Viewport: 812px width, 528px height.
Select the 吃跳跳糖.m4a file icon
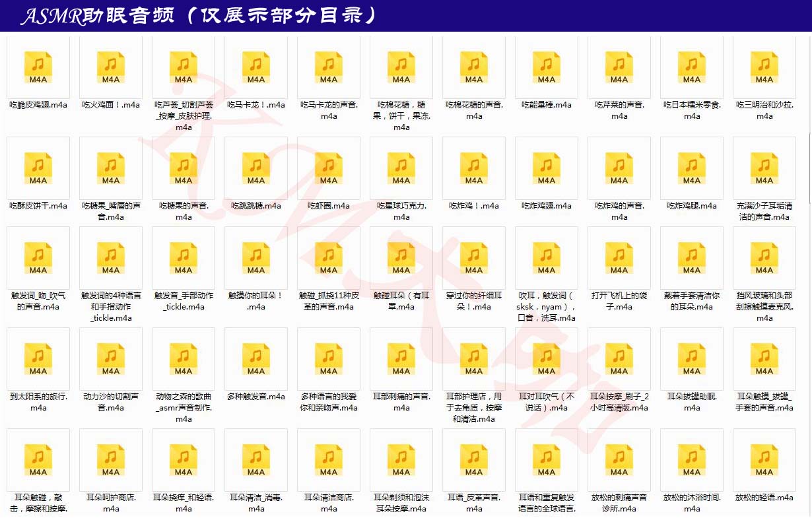[x=256, y=169]
